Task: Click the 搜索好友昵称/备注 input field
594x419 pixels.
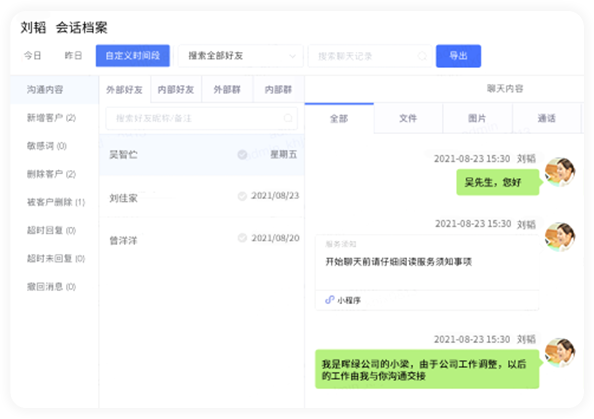Action: pos(202,118)
